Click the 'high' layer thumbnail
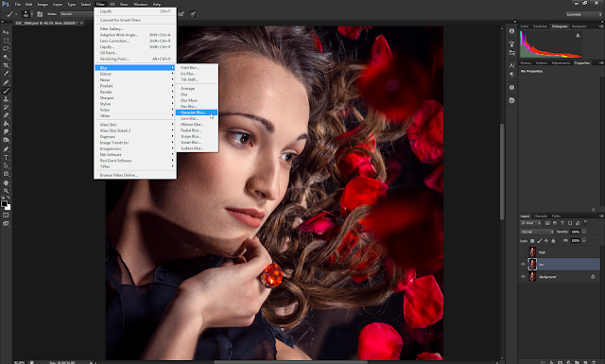Screen dimensions: 605x364 tap(532, 252)
